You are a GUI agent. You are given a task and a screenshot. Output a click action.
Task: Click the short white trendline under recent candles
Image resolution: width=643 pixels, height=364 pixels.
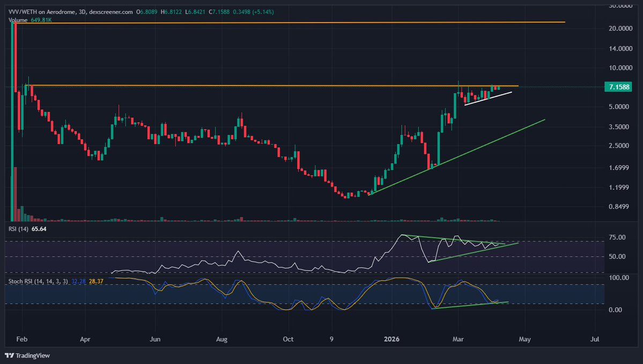488,98
